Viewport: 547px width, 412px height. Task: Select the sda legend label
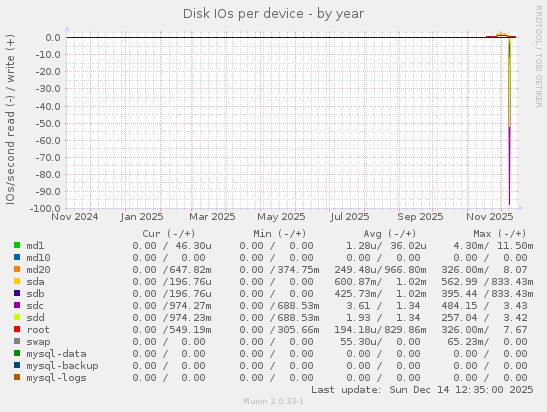35,282
